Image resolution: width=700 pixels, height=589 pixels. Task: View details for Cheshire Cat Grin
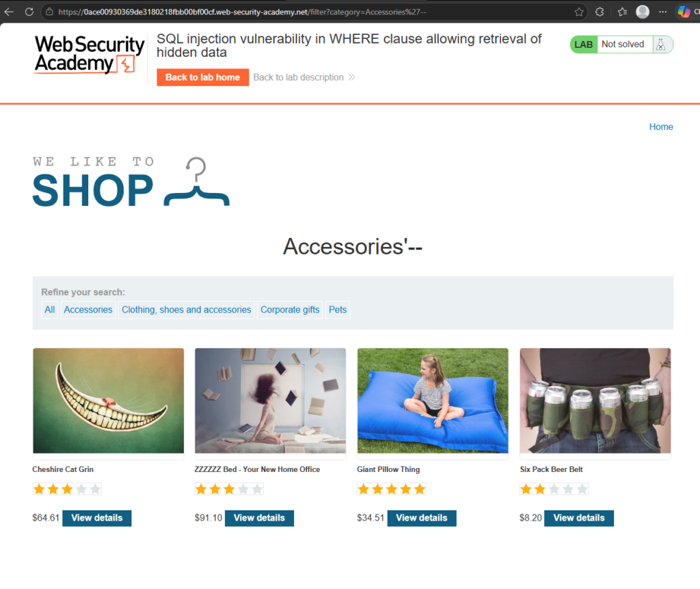click(x=97, y=518)
